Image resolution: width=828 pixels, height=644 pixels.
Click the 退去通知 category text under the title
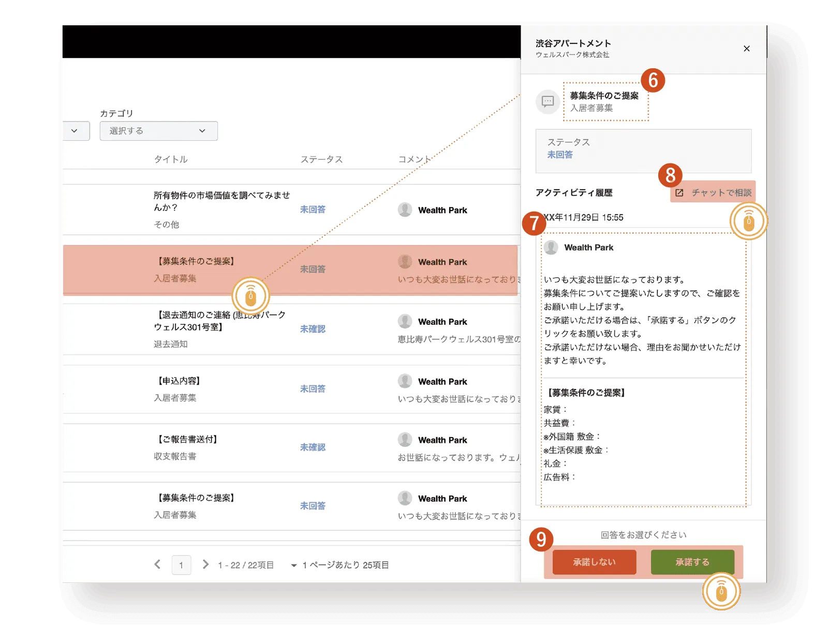(171, 344)
